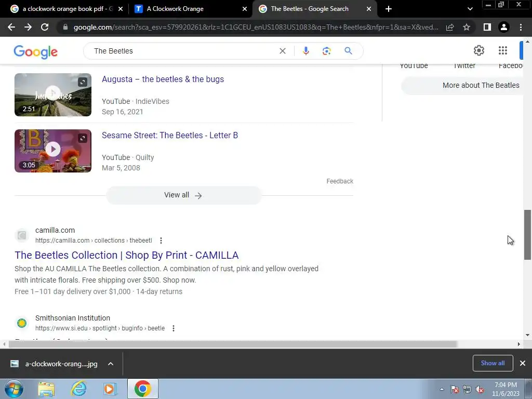Expand the Augusta video preview

pos(83,82)
